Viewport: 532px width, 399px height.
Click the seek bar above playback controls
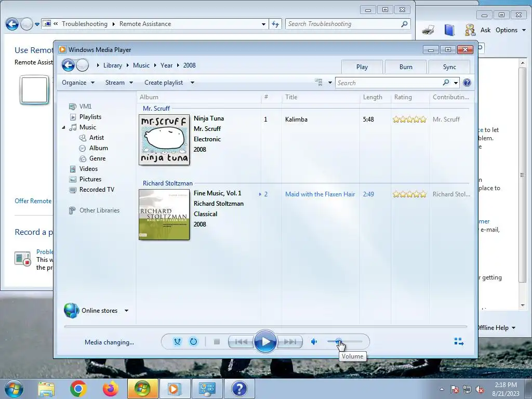point(265,326)
